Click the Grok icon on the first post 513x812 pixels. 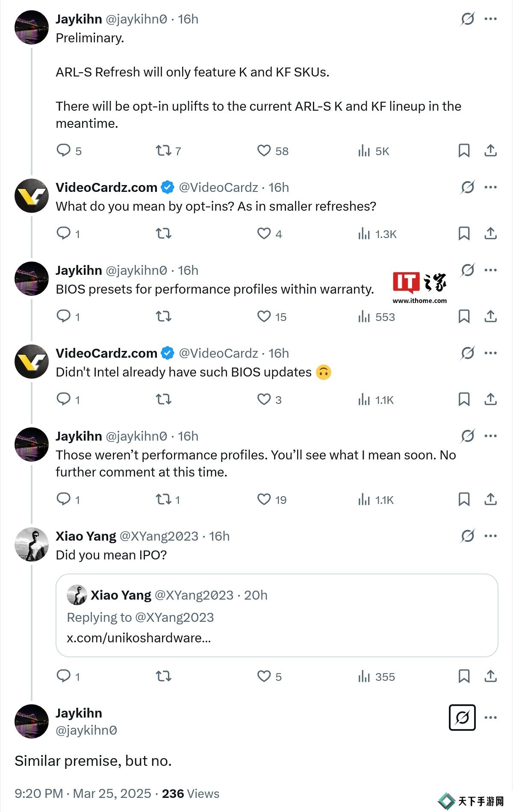[x=468, y=19]
